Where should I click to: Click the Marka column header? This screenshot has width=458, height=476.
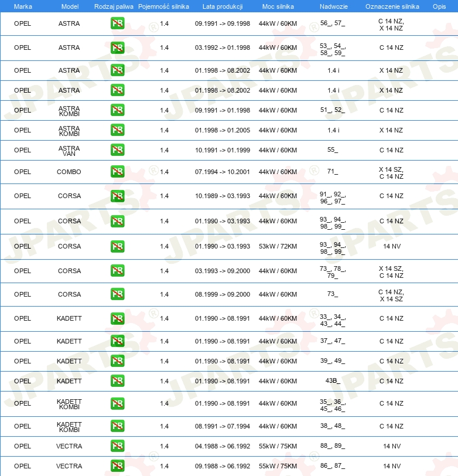click(x=23, y=6)
